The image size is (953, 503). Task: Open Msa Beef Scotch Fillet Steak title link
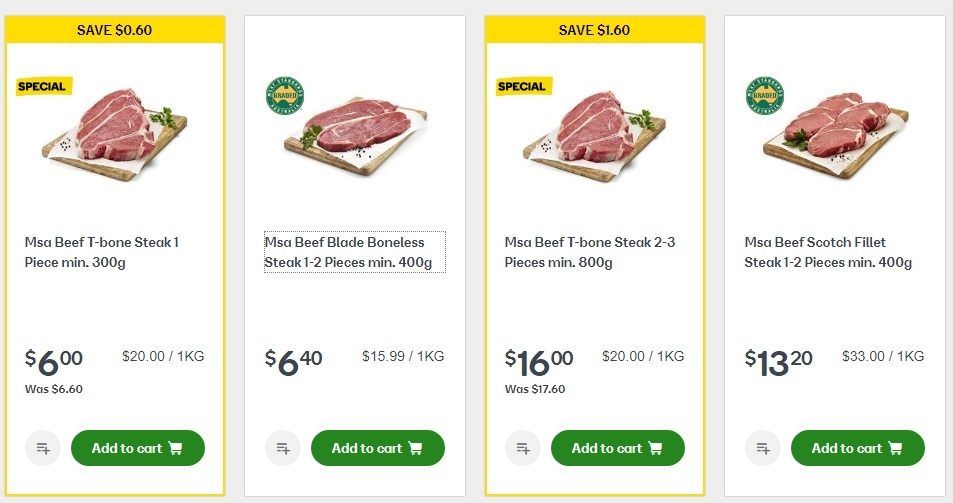pos(828,252)
